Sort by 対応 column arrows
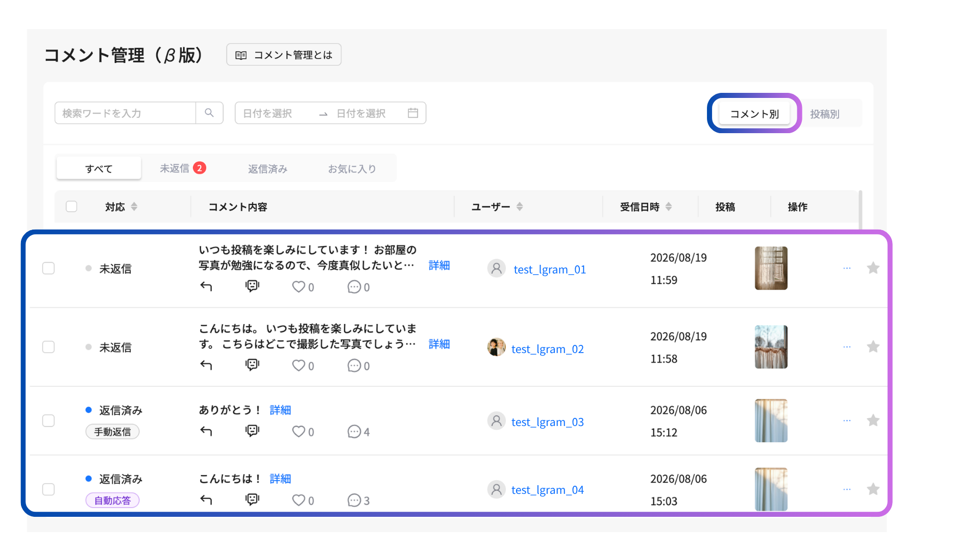Viewport: 980px width, 551px height. click(x=134, y=207)
